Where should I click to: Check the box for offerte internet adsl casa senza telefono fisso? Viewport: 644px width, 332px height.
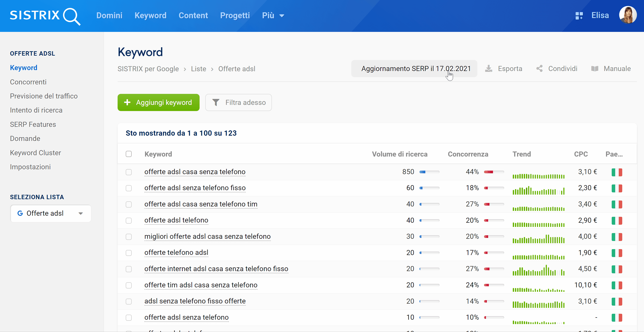129,269
